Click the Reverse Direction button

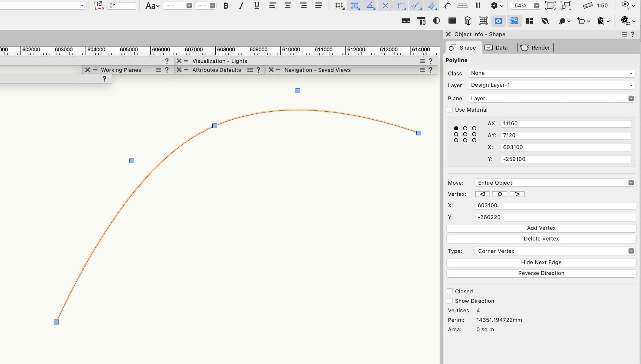pos(541,273)
